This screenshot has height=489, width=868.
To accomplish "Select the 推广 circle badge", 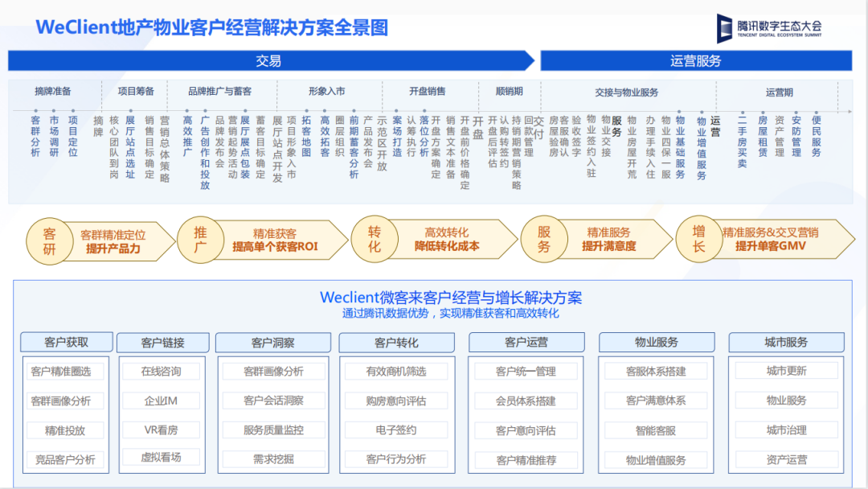I will pyautogui.click(x=200, y=240).
